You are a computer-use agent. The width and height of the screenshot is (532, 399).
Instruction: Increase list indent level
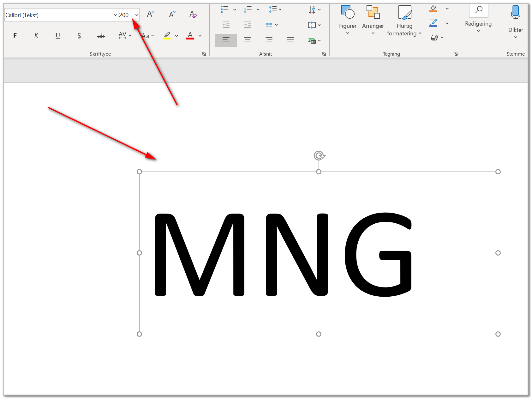[248, 25]
